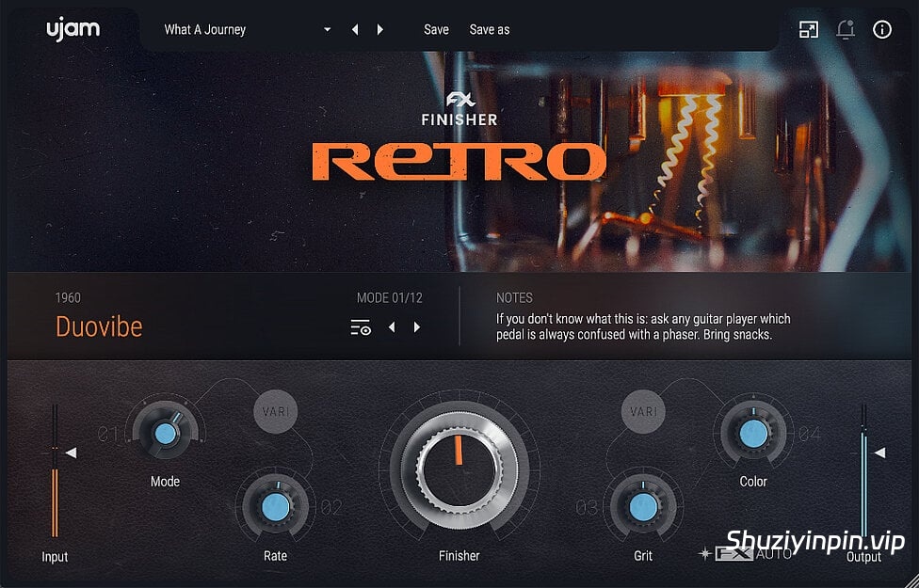Click the Input level meter
This screenshot has height=588, width=919.
[55, 470]
